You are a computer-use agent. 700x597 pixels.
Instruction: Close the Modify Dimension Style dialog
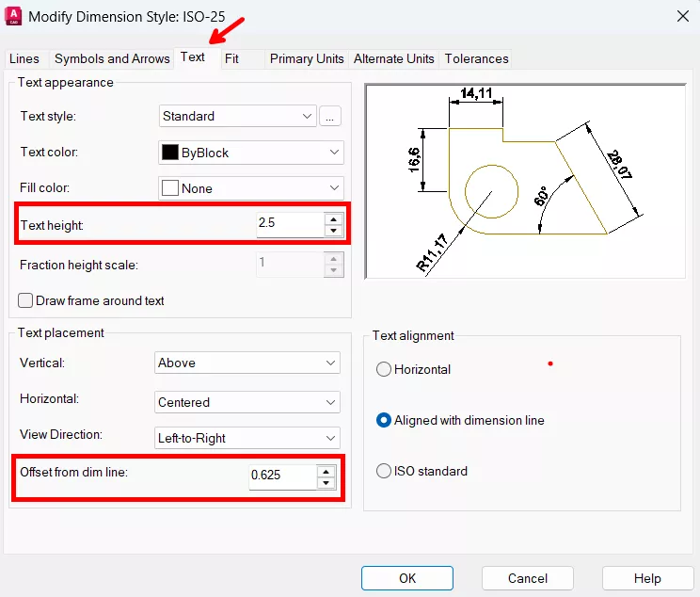681,15
